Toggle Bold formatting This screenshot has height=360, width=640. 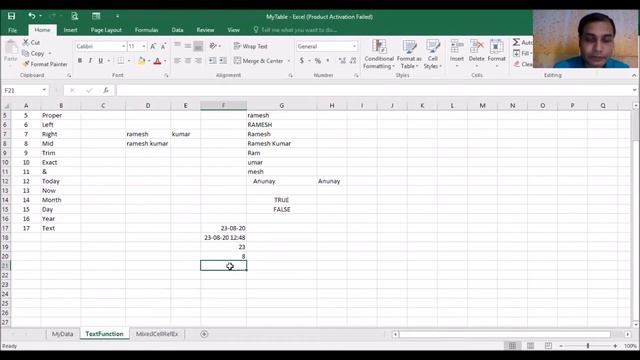pos(80,61)
